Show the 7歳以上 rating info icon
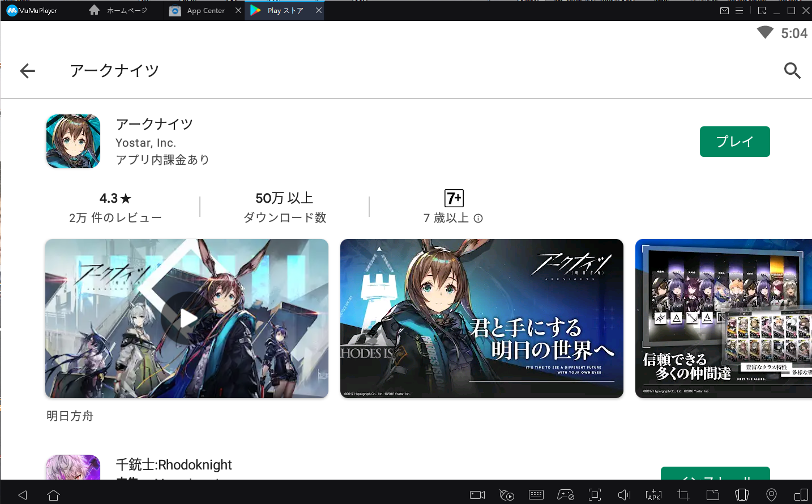The height and width of the screenshot is (504, 812). point(478,219)
